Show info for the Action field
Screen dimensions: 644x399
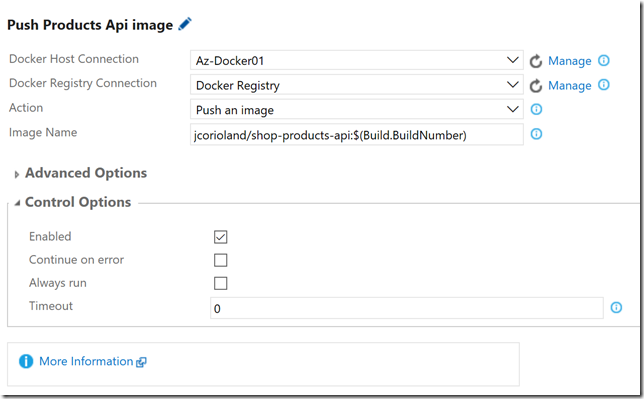click(536, 109)
